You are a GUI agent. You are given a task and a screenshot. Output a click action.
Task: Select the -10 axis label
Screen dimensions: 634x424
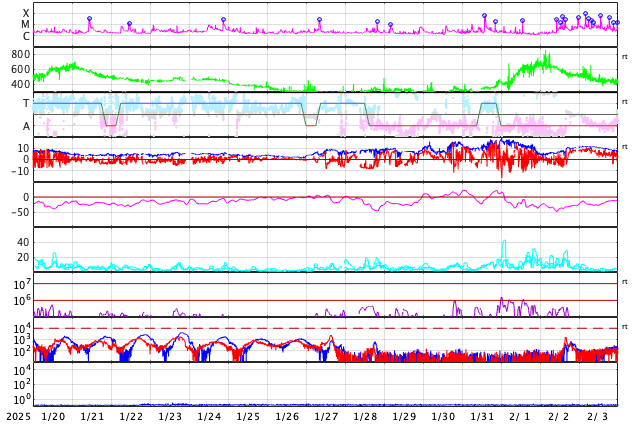coord(21,171)
